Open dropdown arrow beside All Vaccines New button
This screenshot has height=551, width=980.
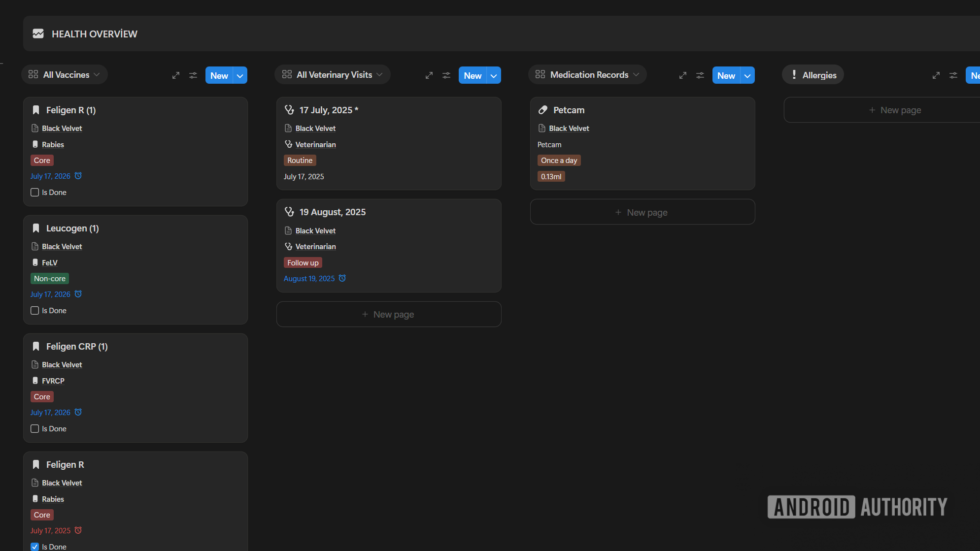240,76
